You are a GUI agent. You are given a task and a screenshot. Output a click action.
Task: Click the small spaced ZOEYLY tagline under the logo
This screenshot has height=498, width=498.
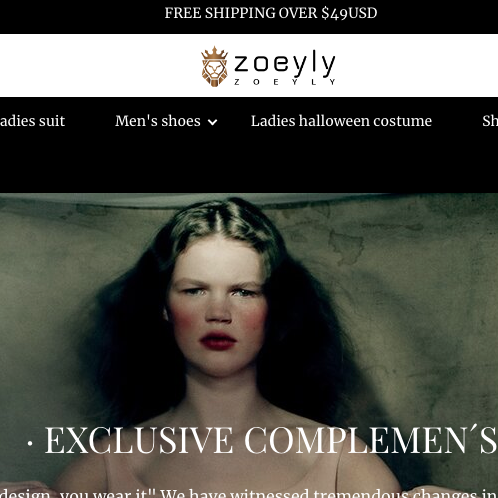coord(285,82)
